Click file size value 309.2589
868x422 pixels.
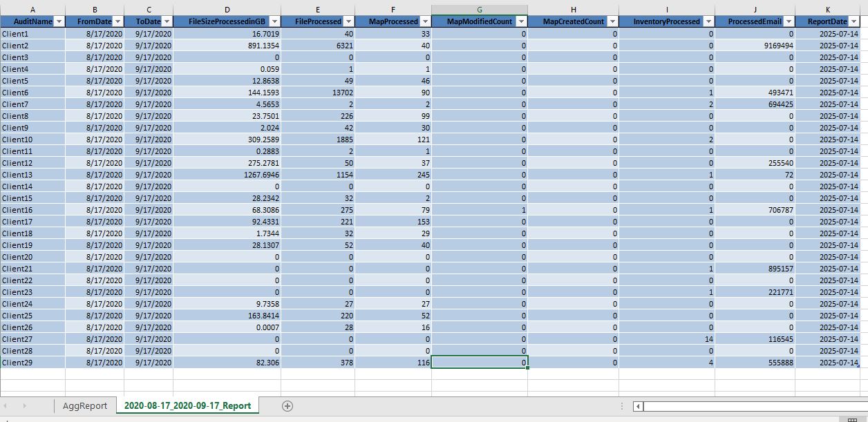coord(227,140)
